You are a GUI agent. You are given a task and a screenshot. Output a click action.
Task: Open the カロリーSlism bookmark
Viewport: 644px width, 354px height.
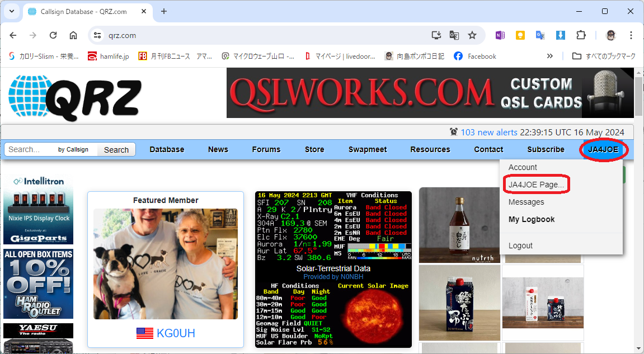pyautogui.click(x=44, y=56)
